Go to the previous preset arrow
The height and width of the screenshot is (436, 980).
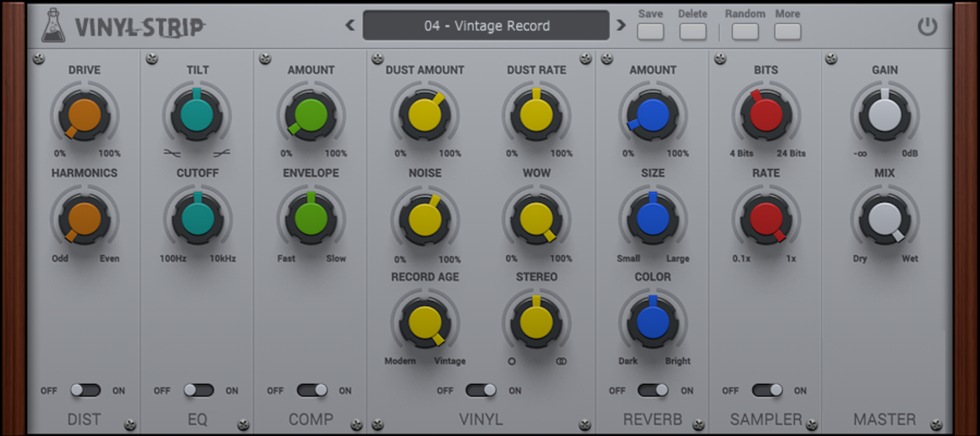[x=350, y=25]
